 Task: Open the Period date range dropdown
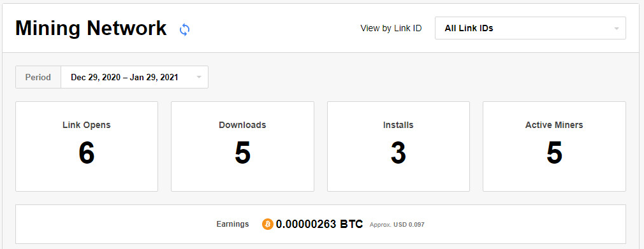tap(135, 77)
